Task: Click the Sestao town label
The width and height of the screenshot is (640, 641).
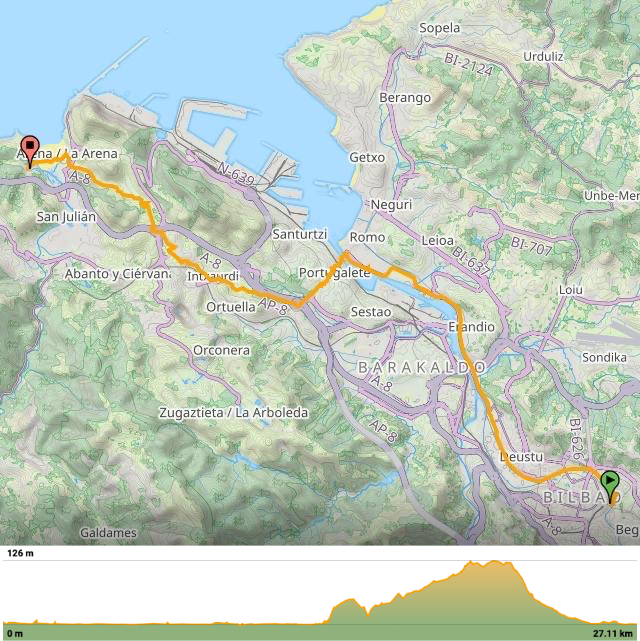Action: (x=371, y=312)
